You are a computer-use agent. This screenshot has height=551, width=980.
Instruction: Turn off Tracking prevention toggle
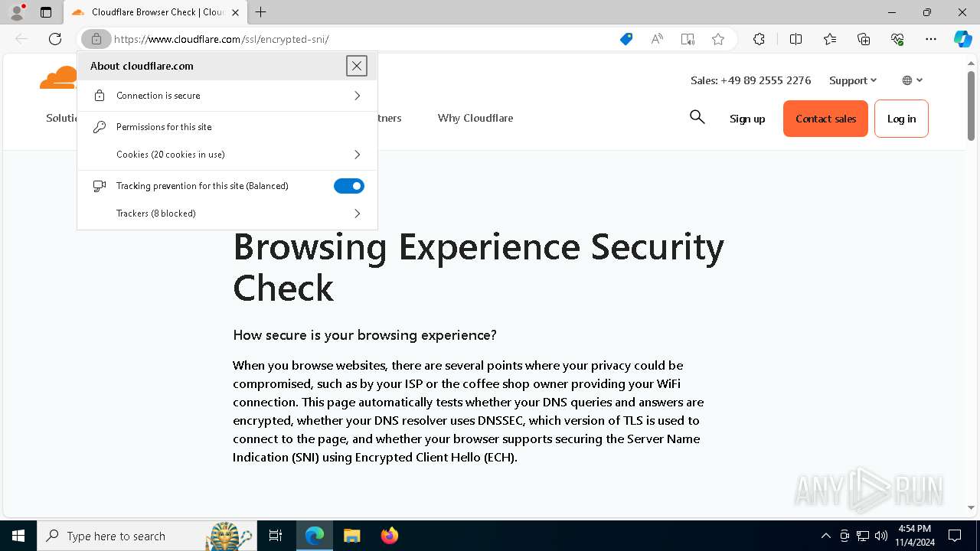[349, 186]
